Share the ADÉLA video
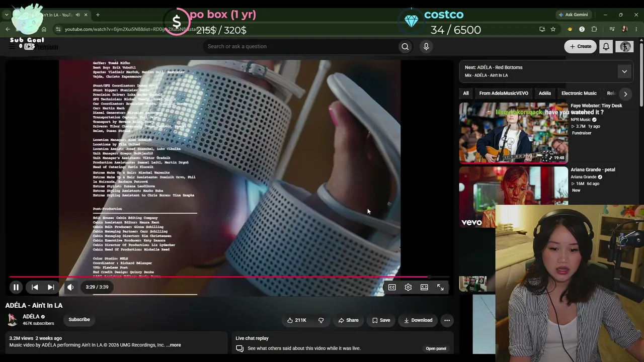Screen dimensions: 644x362 (x=348, y=320)
